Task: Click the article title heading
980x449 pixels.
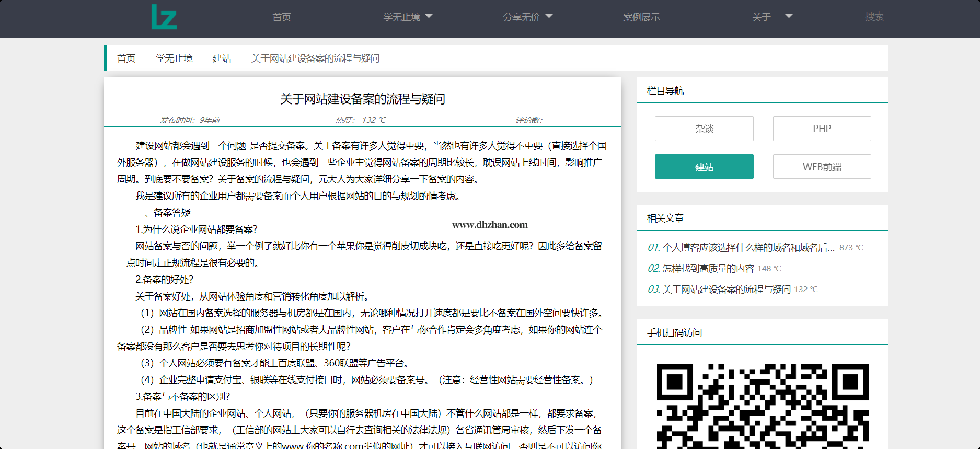Action: pyautogui.click(x=363, y=99)
